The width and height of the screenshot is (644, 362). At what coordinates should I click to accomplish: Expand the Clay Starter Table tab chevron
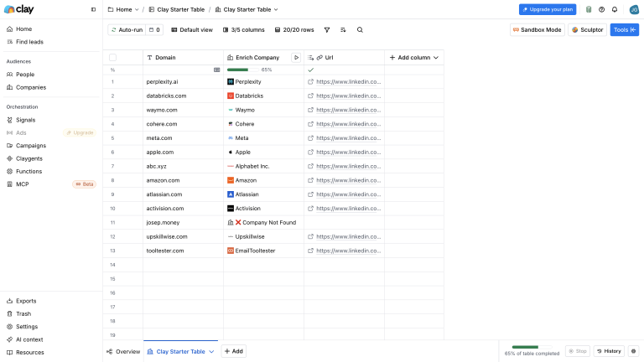tap(211, 351)
